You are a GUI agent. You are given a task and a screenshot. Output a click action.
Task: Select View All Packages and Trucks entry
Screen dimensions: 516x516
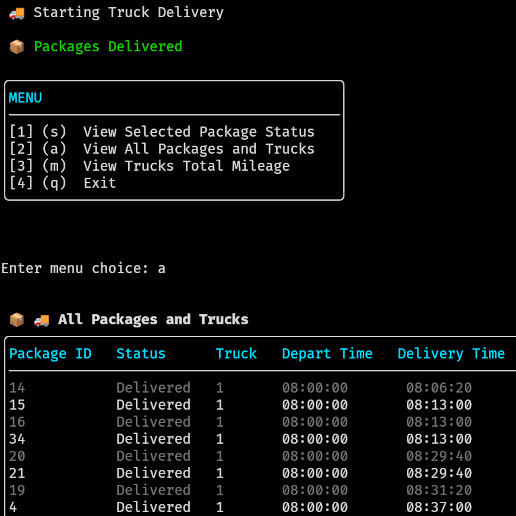pyautogui.click(x=162, y=149)
